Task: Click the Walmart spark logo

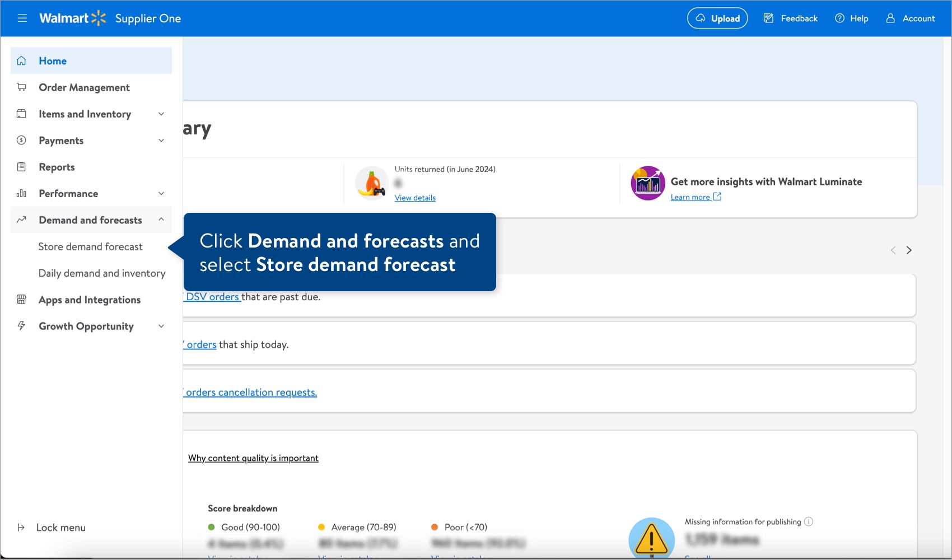Action: pyautogui.click(x=97, y=17)
